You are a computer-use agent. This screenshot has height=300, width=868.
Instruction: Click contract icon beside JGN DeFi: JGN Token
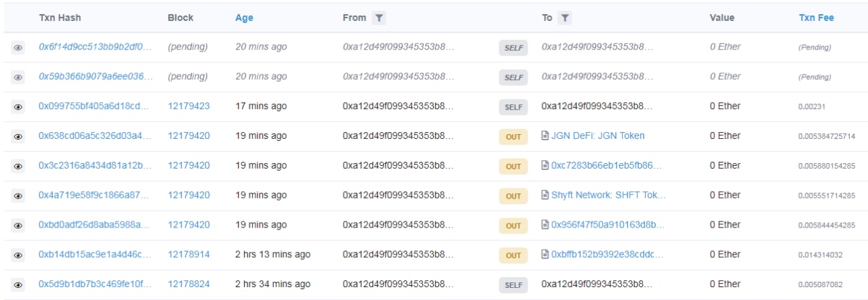[545, 135]
